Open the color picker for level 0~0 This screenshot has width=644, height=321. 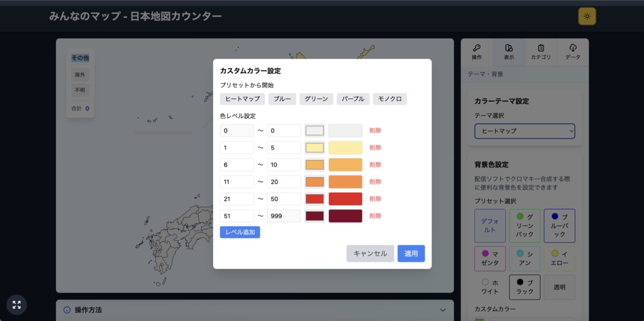coord(314,131)
